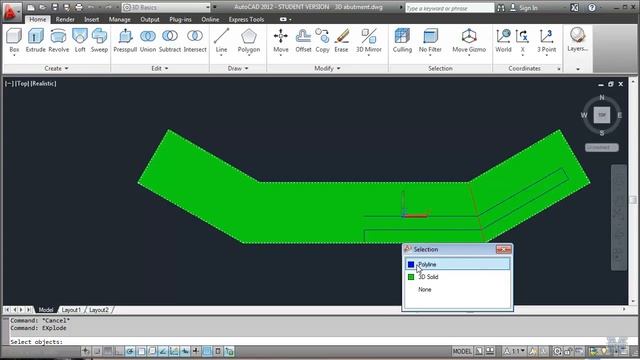Go to the Plug-ins ribbon tab
Viewport: 640px width, 360px height.
180,19
